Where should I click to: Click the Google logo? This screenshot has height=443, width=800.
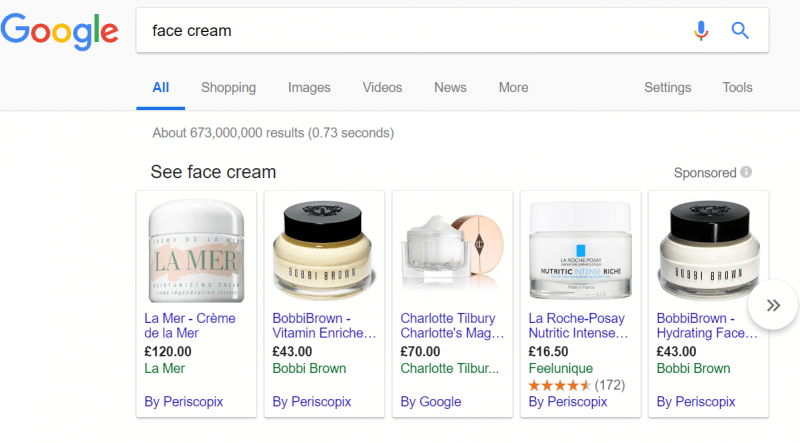(60, 32)
